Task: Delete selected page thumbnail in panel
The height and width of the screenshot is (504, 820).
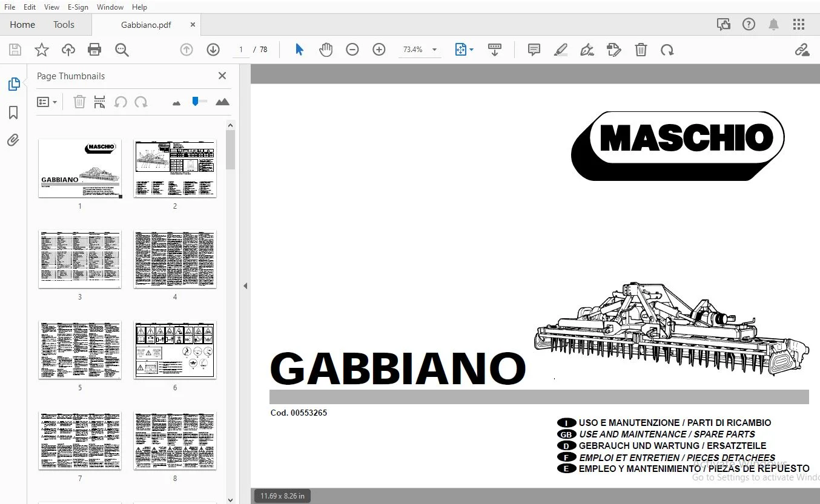Action: tap(79, 102)
